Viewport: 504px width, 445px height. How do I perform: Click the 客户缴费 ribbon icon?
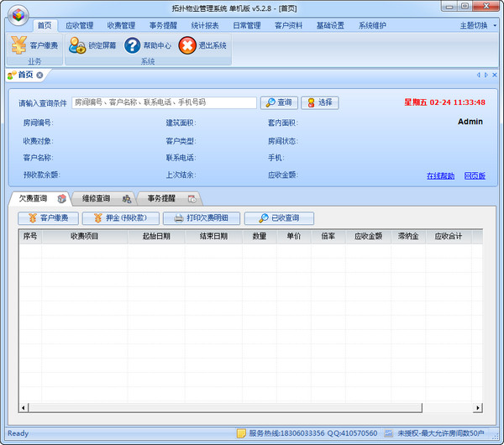tap(20, 45)
